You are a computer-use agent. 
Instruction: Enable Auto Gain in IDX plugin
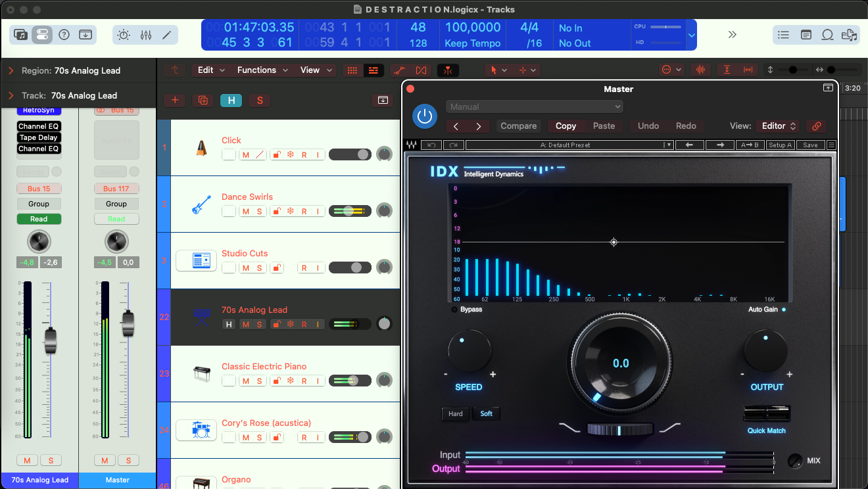click(783, 310)
